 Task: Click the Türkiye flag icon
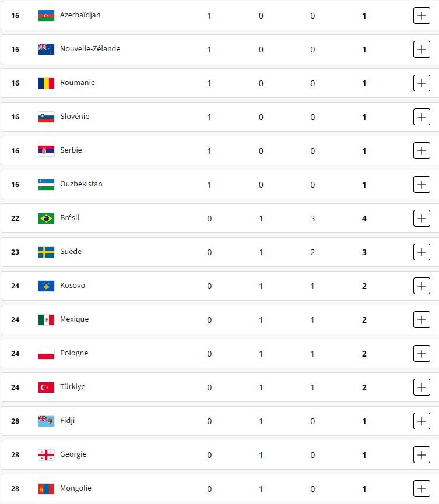pyautogui.click(x=46, y=387)
